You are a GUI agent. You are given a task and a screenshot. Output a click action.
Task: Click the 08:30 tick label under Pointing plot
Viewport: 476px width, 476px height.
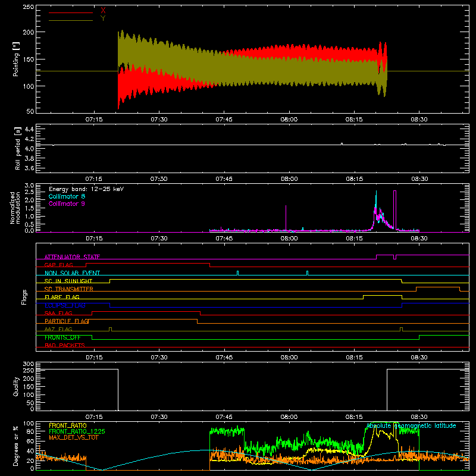click(x=419, y=120)
